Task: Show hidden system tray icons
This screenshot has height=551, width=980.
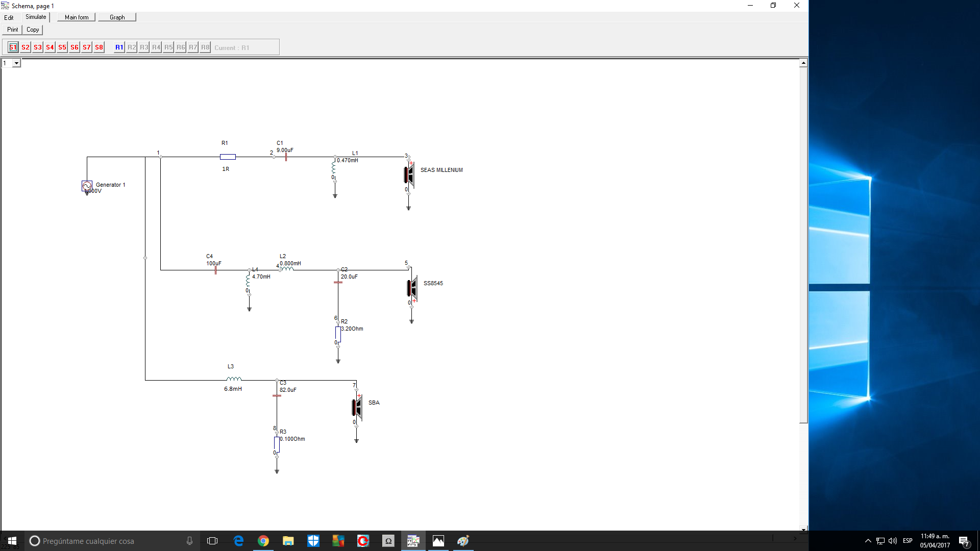Action: tap(868, 541)
